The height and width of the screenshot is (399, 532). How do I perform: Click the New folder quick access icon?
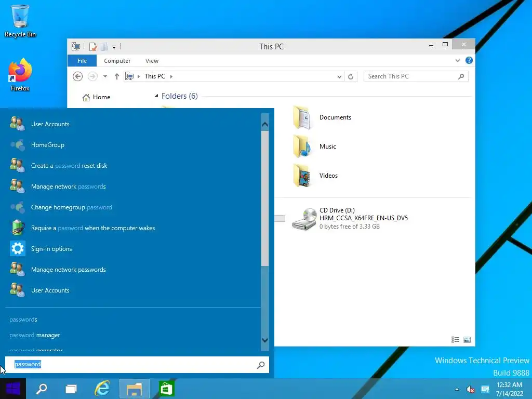coord(104,46)
